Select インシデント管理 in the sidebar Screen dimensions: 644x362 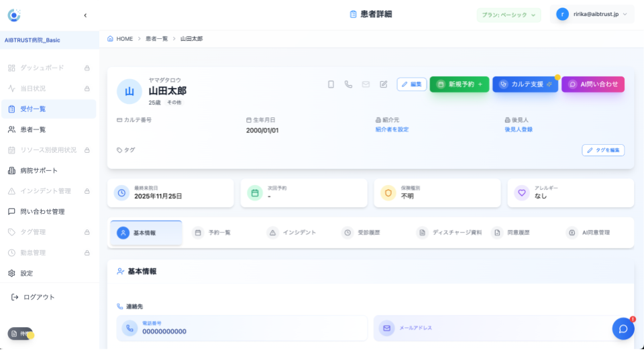49,191
